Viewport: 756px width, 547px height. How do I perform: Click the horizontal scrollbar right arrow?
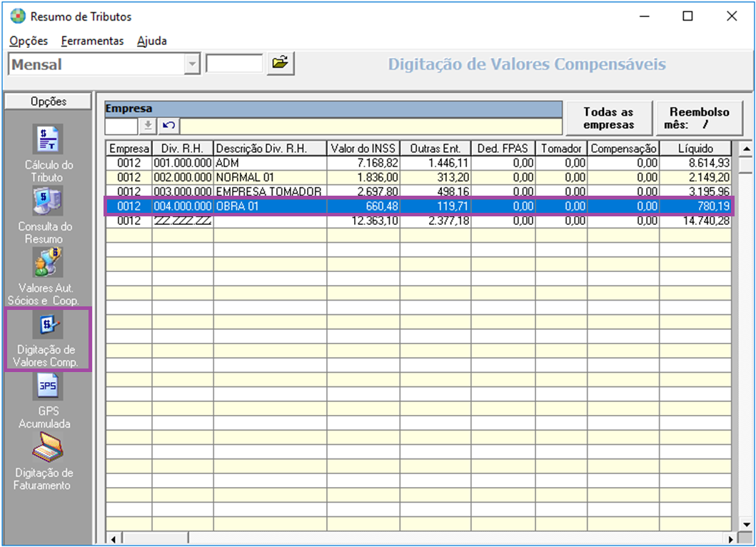tap(731, 539)
